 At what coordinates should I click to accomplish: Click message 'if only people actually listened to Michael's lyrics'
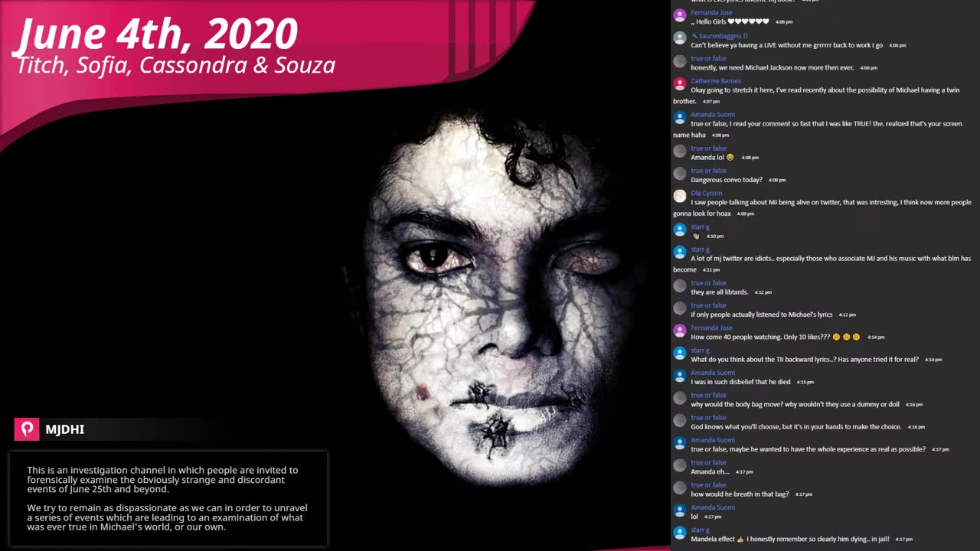761,315
